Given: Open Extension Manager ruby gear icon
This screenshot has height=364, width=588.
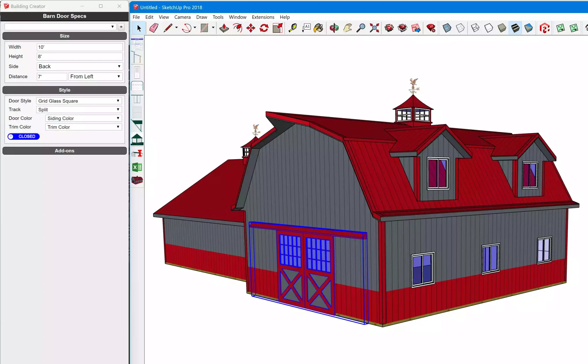Looking at the screenshot, I should coord(431,28).
